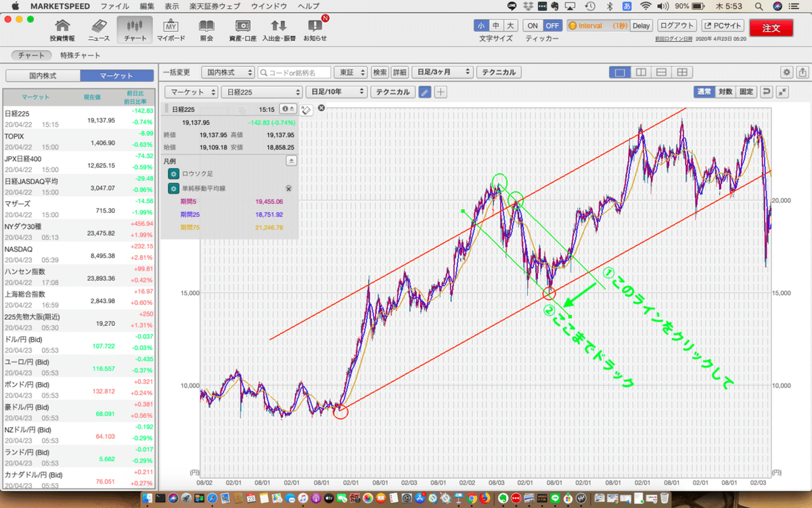Open the PCサイト link button
The image size is (812, 508).
coord(722,26)
